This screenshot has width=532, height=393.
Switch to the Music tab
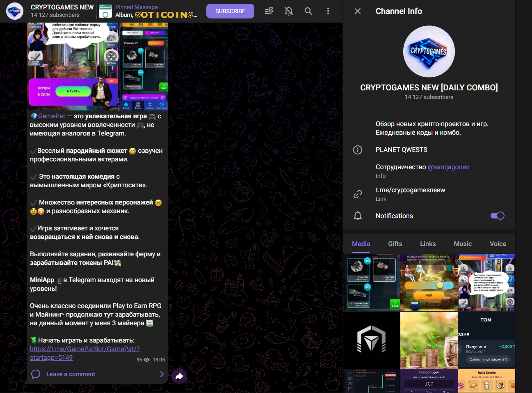tap(463, 244)
